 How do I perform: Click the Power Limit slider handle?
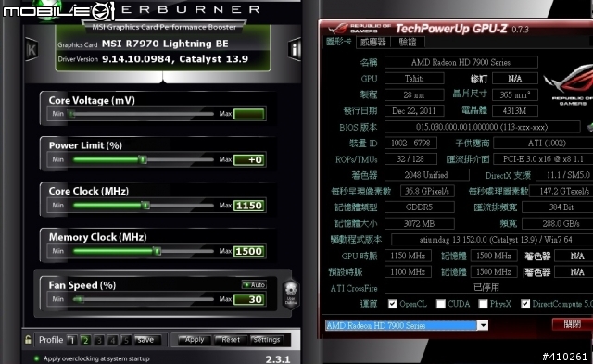coord(142,159)
